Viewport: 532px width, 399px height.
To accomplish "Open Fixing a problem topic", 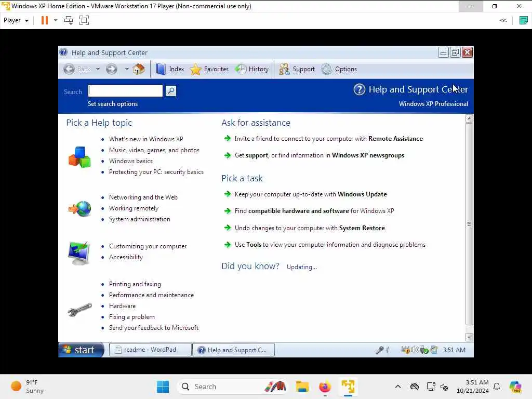I will tap(131, 317).
